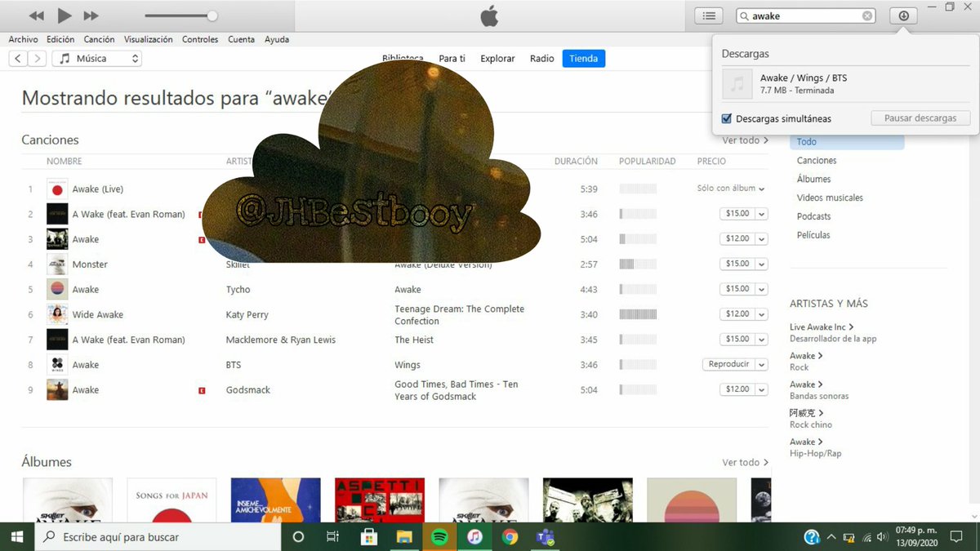Open the Edición menu

coord(60,39)
